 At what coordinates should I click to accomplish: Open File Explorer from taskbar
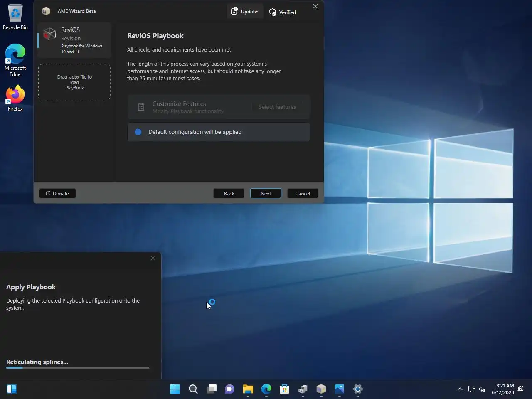pos(248,389)
